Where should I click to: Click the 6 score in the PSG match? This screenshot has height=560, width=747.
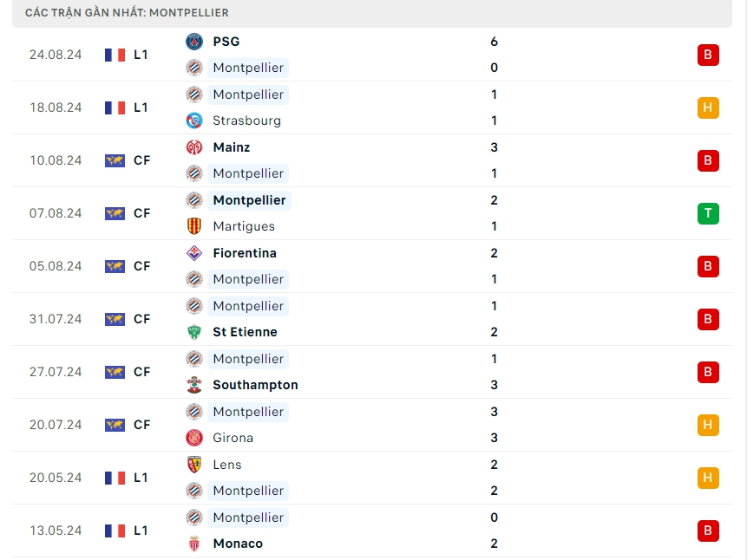(x=494, y=42)
